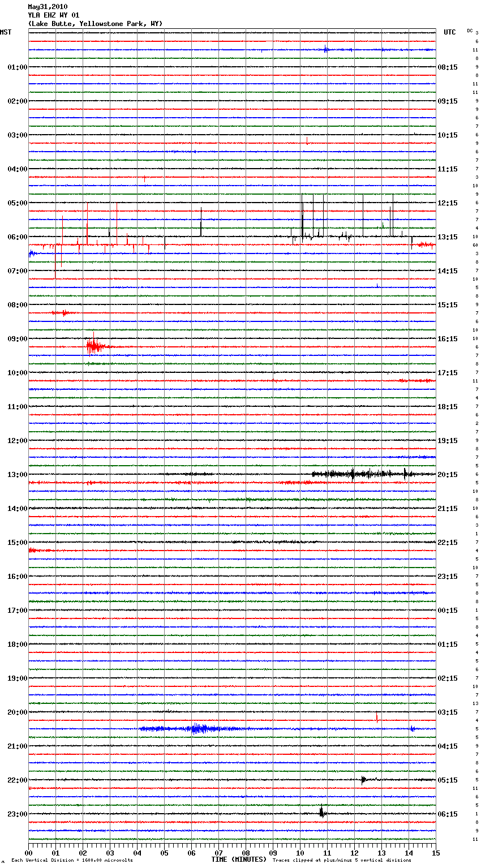Click minute tick 05 on bottom axis
This screenshot has height=868, width=481.
(164, 852)
